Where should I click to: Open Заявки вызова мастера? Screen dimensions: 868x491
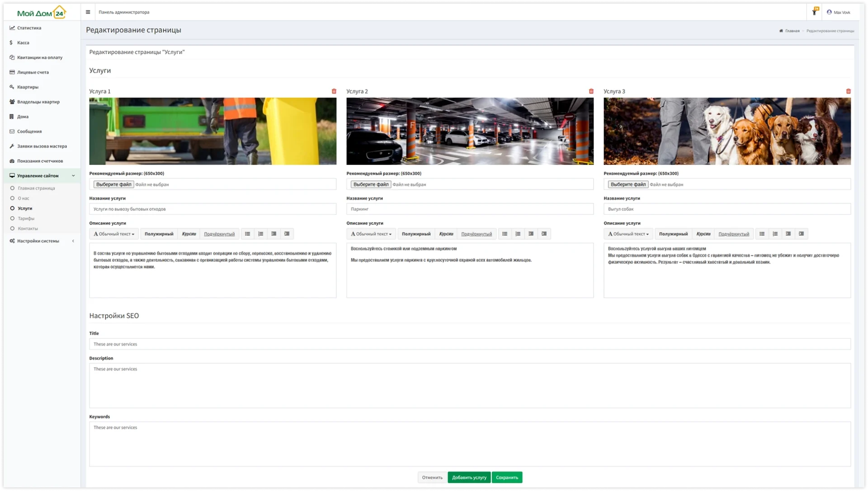42,146
